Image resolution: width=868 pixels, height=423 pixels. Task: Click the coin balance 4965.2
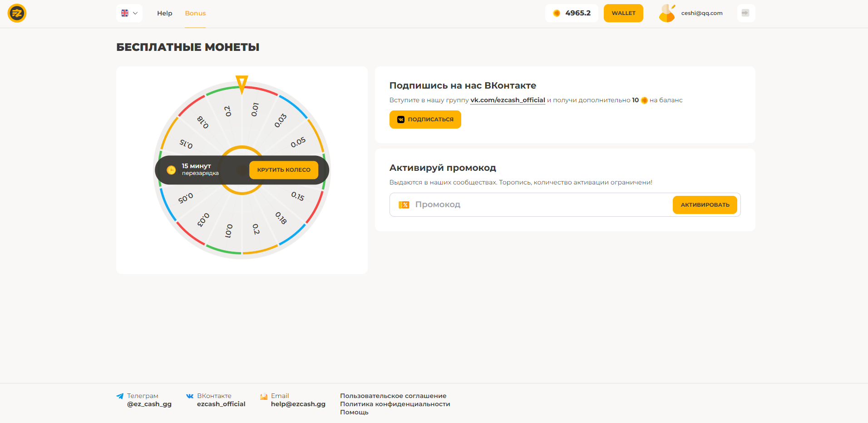pyautogui.click(x=572, y=13)
